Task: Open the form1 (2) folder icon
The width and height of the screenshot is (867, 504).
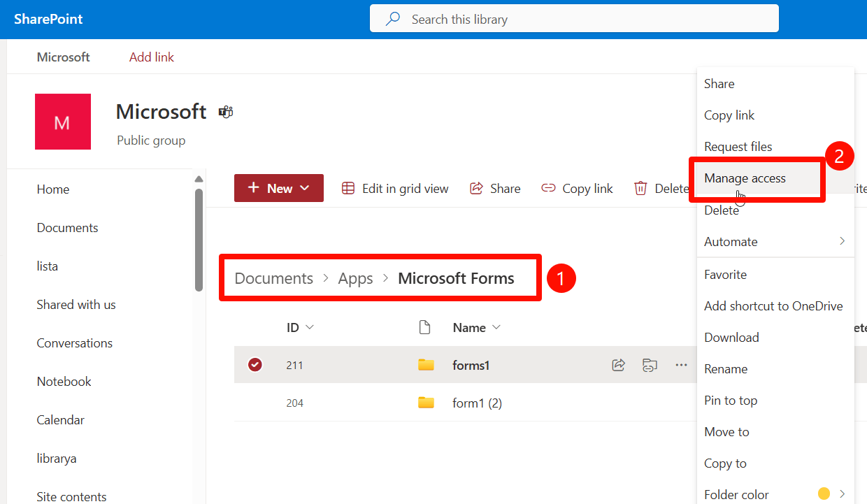Action: coord(426,403)
